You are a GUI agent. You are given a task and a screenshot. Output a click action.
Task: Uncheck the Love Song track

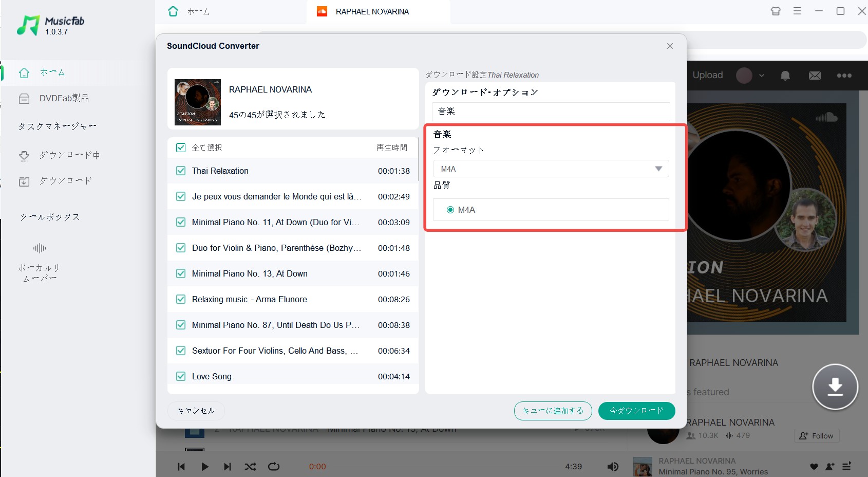(x=181, y=376)
